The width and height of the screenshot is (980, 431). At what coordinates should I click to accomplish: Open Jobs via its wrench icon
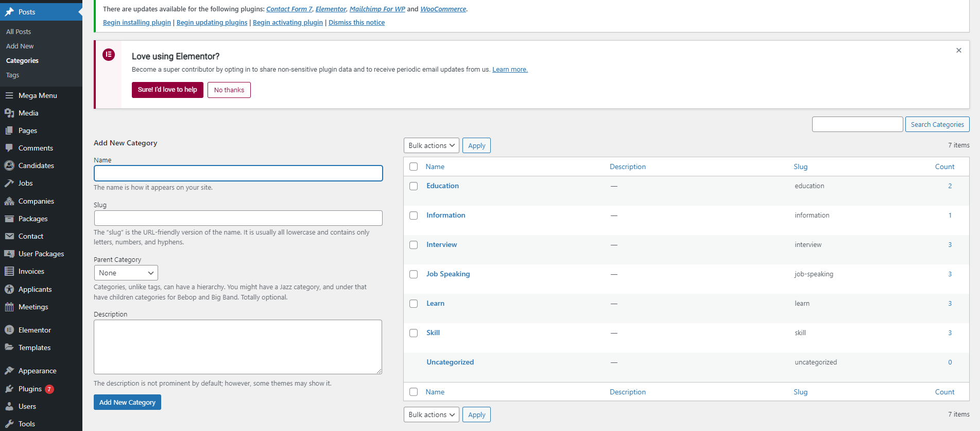tap(9, 183)
